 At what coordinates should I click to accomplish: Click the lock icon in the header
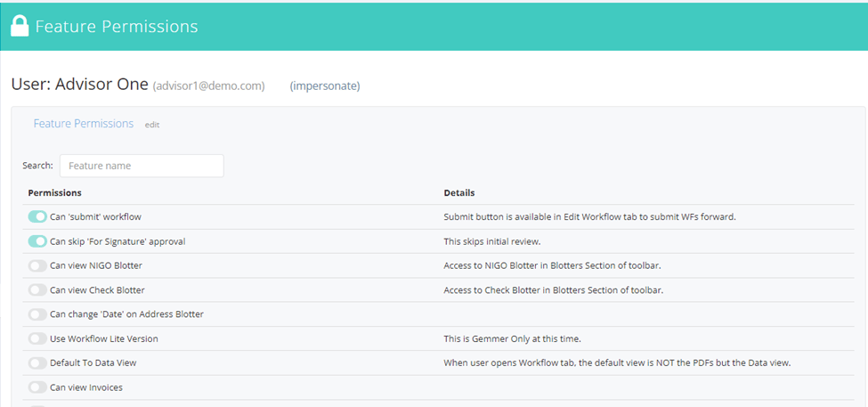20,26
